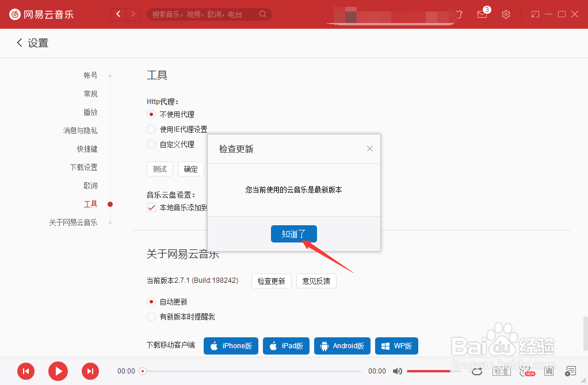Open 播放 settings section
The width and height of the screenshot is (588, 385).
point(90,112)
